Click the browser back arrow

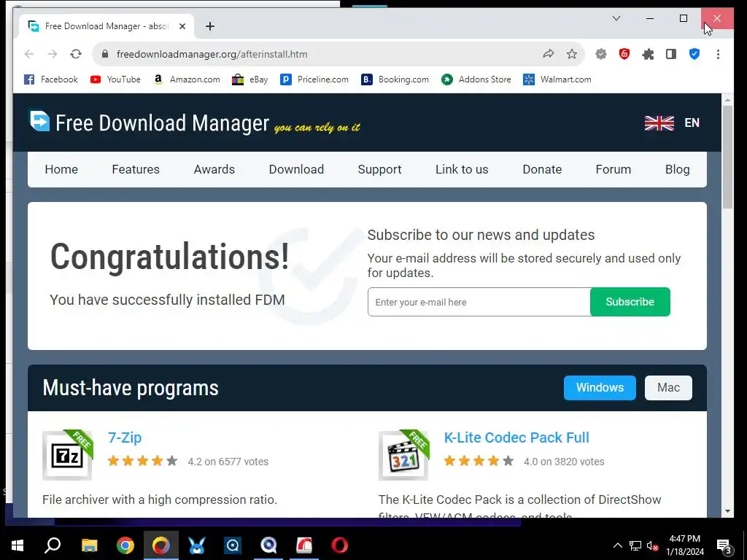pos(29,54)
